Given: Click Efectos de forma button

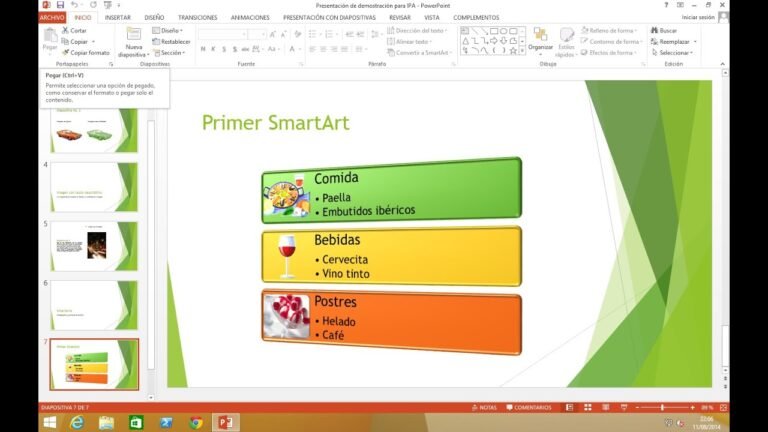Looking at the screenshot, I should (x=609, y=52).
